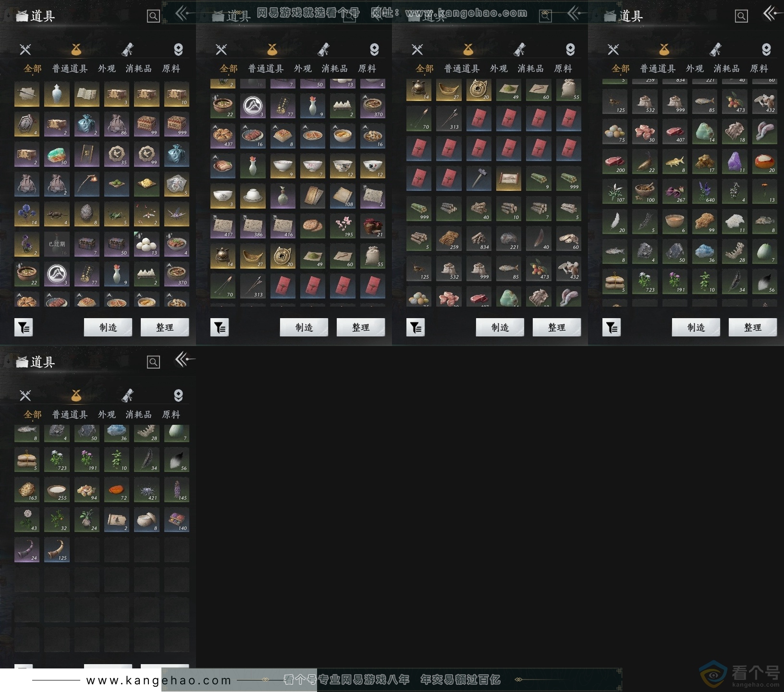Select the chest with count 999 in top-left panel
Viewport: 784px width, 692px height.
click(177, 124)
